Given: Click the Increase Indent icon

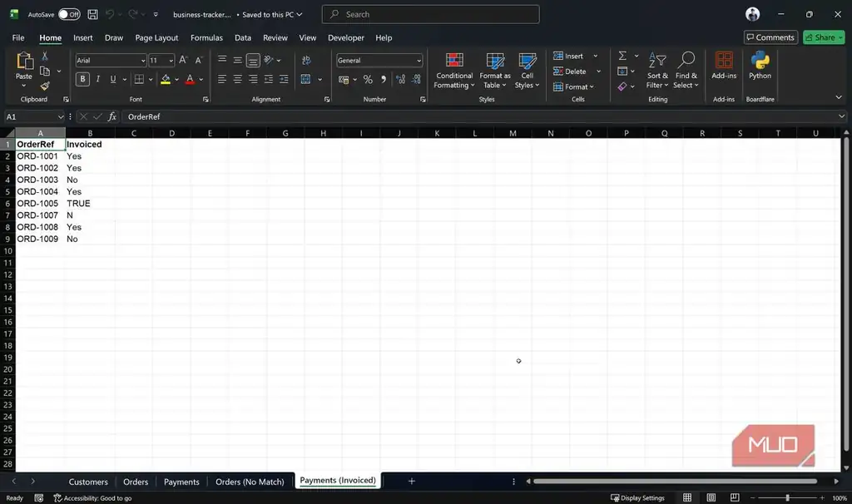Looking at the screenshot, I should pyautogui.click(x=284, y=79).
